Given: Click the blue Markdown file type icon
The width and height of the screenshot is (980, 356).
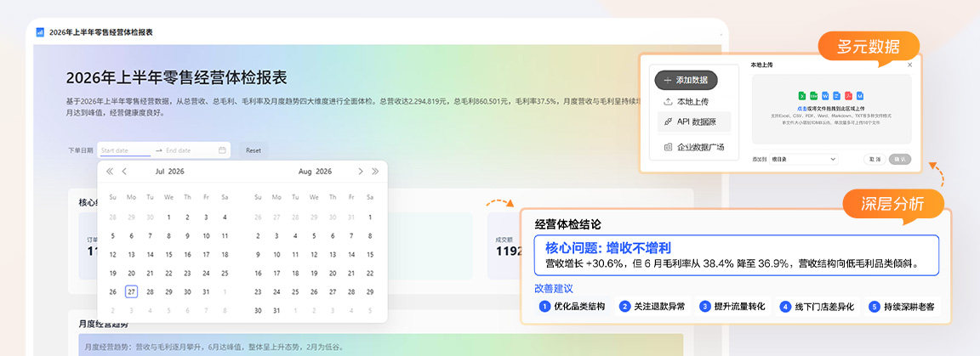Looking at the screenshot, I should pos(860,95).
